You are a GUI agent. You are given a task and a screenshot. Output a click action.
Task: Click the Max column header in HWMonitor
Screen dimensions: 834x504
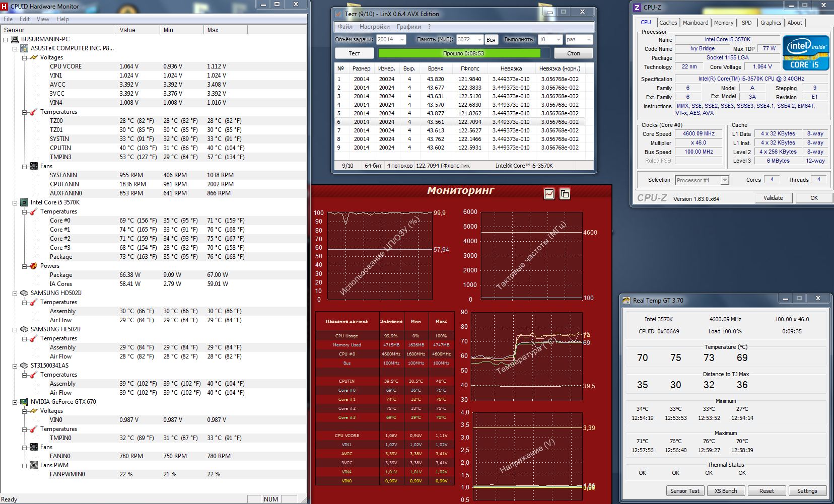[226, 30]
